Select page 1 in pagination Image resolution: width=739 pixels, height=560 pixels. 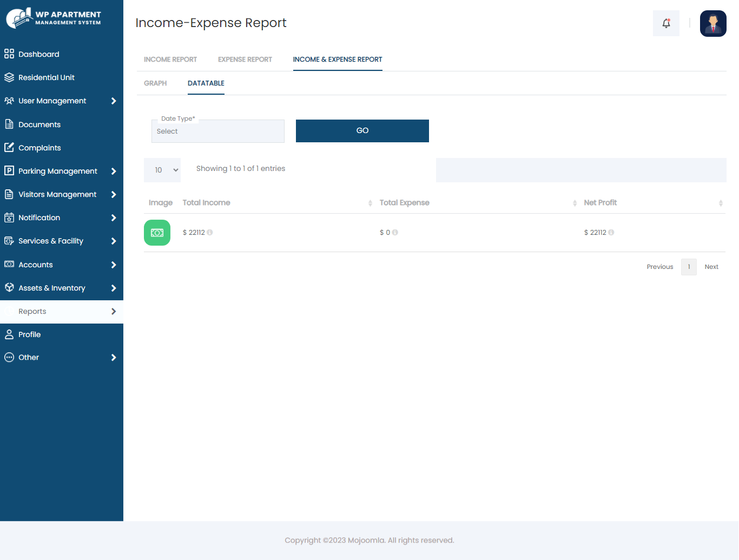click(x=689, y=267)
